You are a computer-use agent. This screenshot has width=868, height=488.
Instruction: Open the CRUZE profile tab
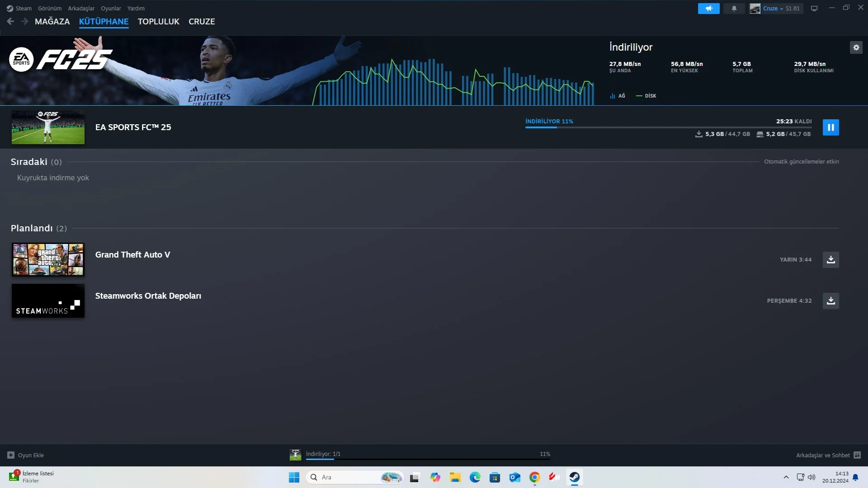202,21
